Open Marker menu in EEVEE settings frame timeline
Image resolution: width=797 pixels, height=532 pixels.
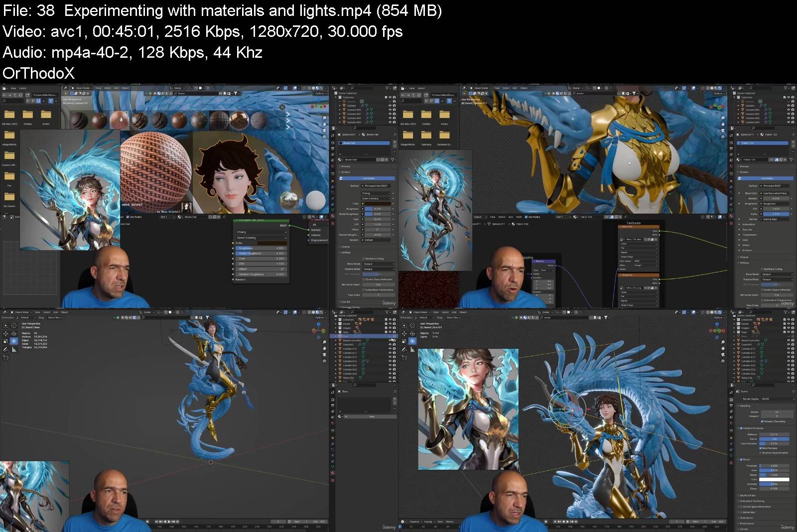point(450,522)
